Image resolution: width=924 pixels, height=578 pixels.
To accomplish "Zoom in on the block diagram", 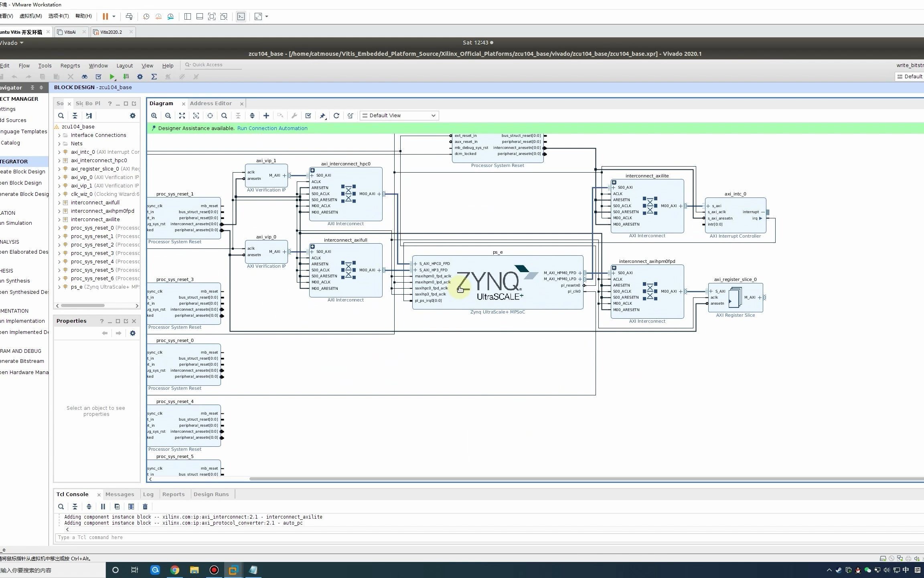I will tap(154, 116).
